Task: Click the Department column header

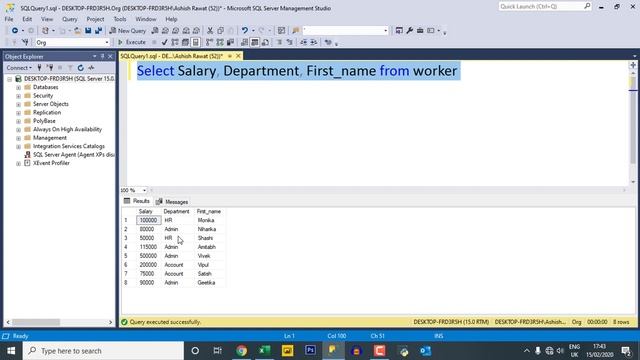Action: 176,211
